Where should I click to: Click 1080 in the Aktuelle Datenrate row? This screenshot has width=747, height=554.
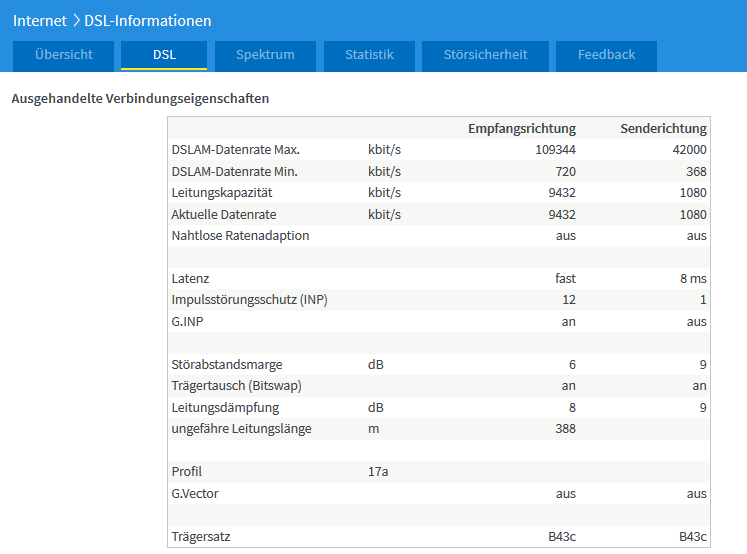click(693, 214)
